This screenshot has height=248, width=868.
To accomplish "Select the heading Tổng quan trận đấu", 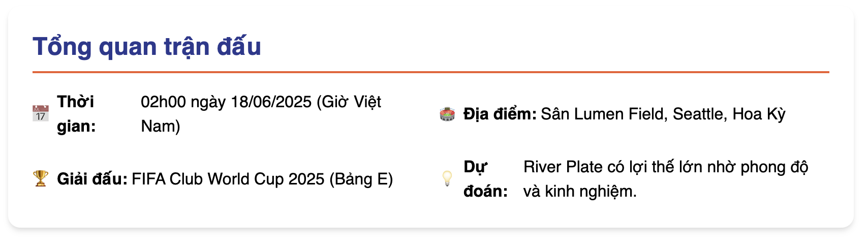I will (147, 47).
